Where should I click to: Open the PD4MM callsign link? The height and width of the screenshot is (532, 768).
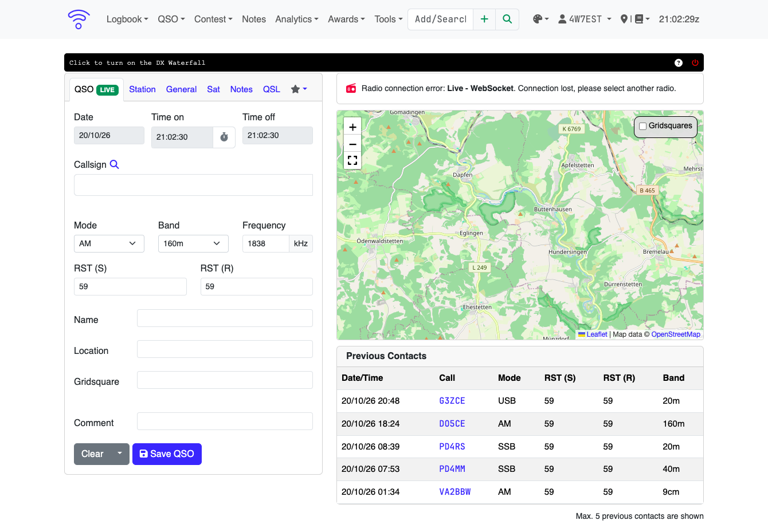pos(452,469)
